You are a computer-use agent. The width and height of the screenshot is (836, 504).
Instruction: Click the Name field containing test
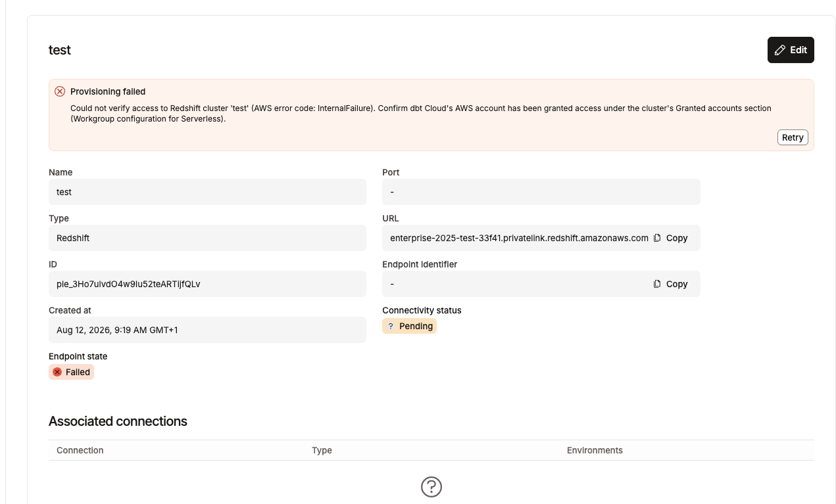click(207, 192)
